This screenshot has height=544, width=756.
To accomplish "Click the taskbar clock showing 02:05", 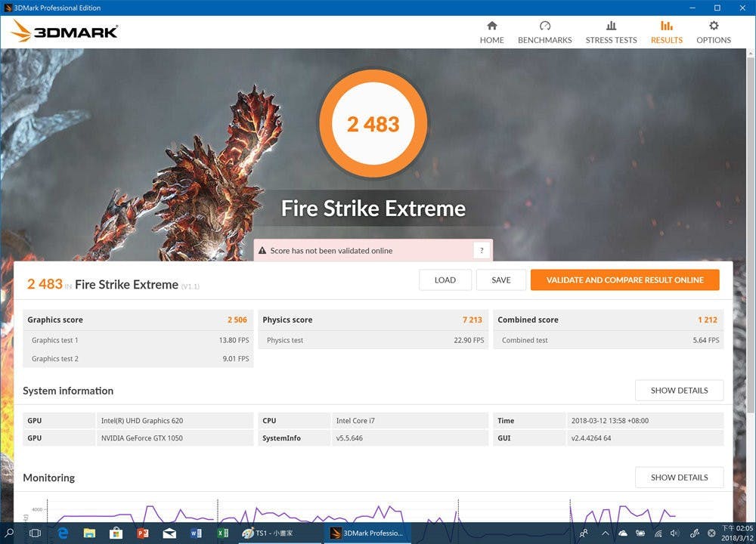I will (738, 533).
